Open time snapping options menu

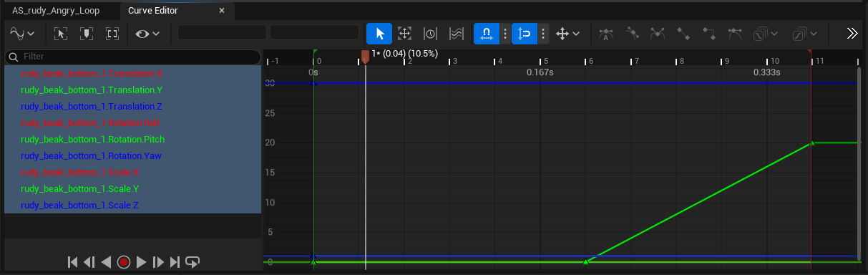pyautogui.click(x=505, y=33)
